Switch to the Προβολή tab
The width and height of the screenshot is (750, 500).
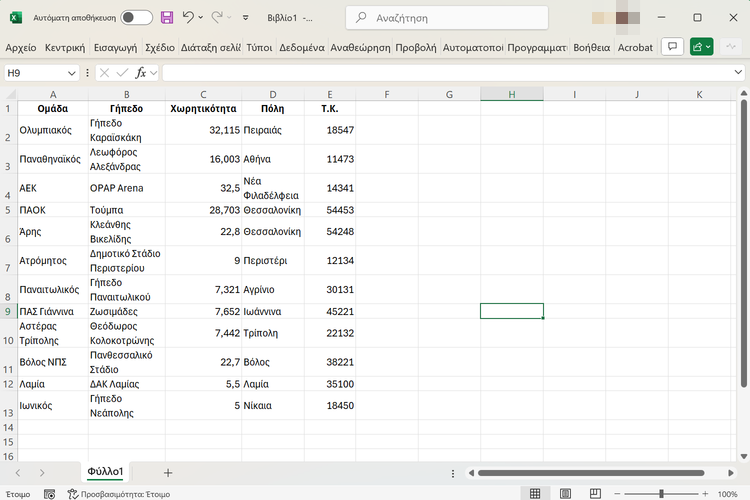pyautogui.click(x=416, y=47)
